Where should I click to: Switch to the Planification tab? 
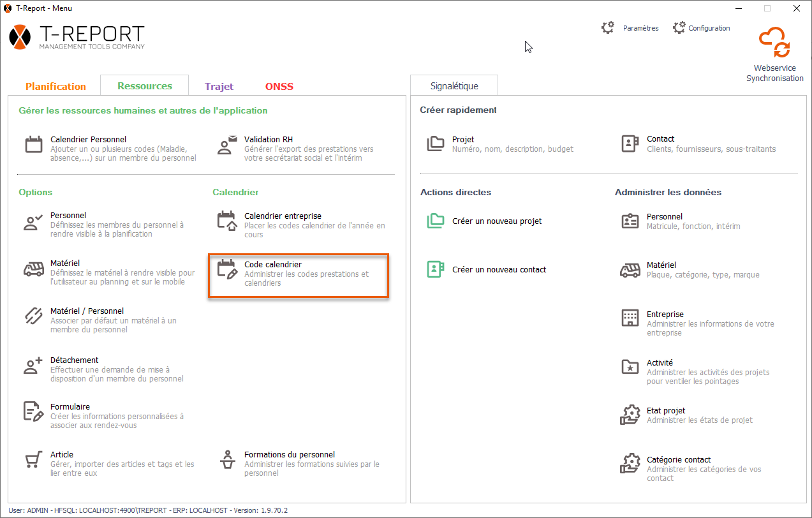[55, 86]
